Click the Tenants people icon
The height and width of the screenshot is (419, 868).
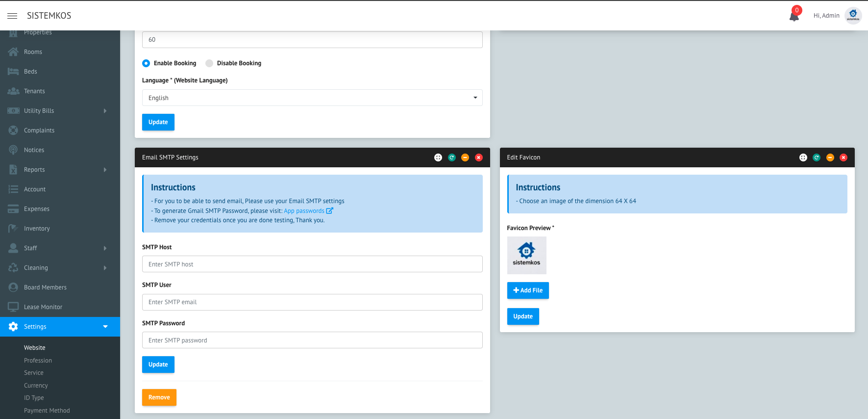(13, 91)
